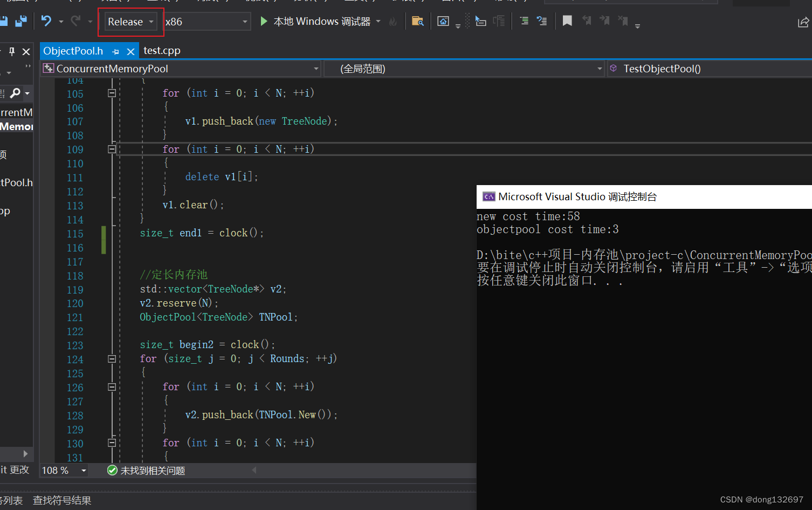Pin the left side panel
The height and width of the screenshot is (510, 812).
[x=12, y=52]
